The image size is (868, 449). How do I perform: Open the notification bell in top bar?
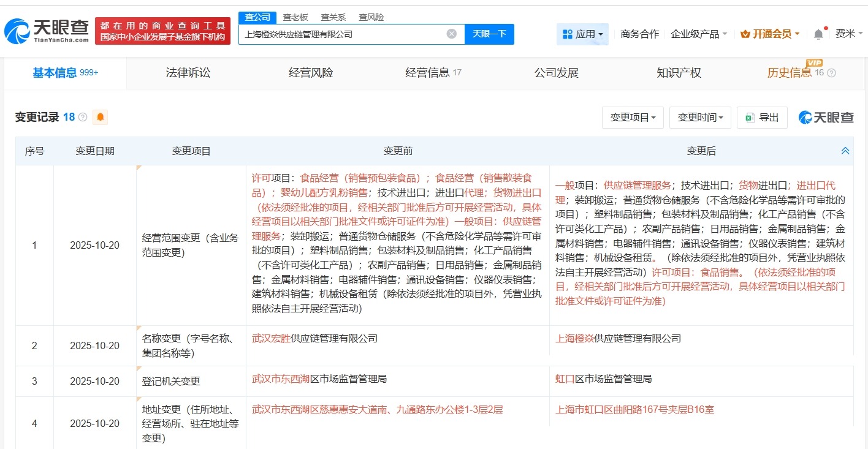[x=817, y=34]
